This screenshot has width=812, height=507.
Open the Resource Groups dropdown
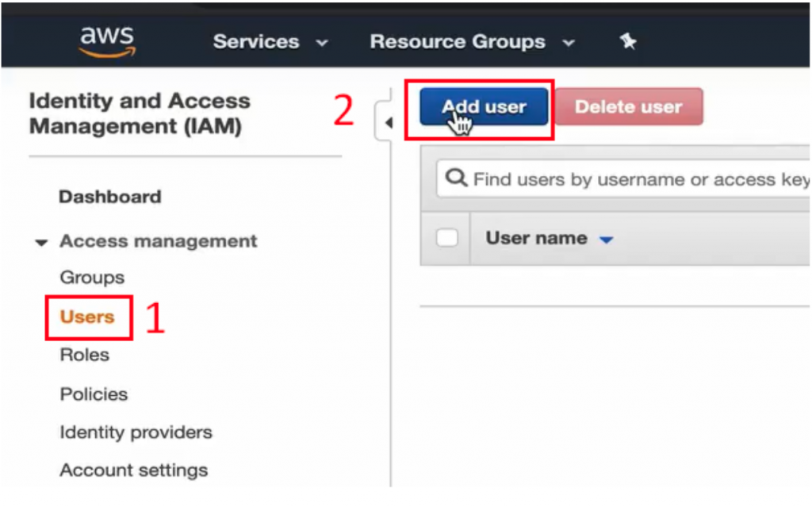(x=472, y=42)
